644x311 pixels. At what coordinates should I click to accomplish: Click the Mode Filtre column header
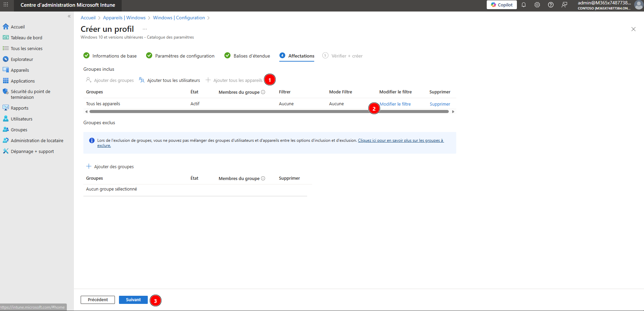[x=341, y=92]
